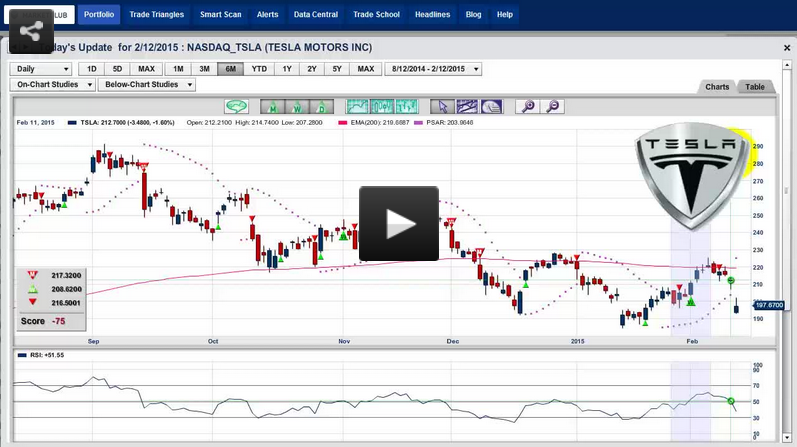The image size is (797, 447).
Task: Open the Trade School menu
Action: coord(377,14)
